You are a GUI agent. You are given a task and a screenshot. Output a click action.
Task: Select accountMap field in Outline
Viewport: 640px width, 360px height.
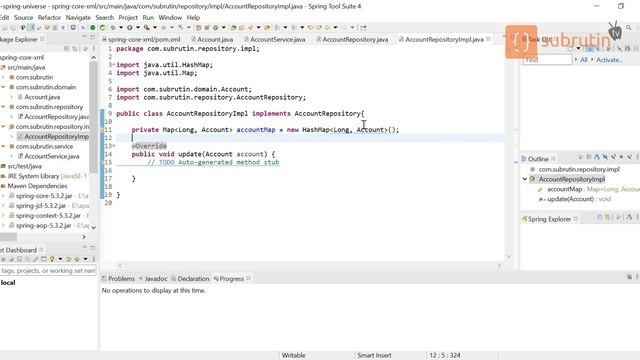pyautogui.click(x=564, y=189)
